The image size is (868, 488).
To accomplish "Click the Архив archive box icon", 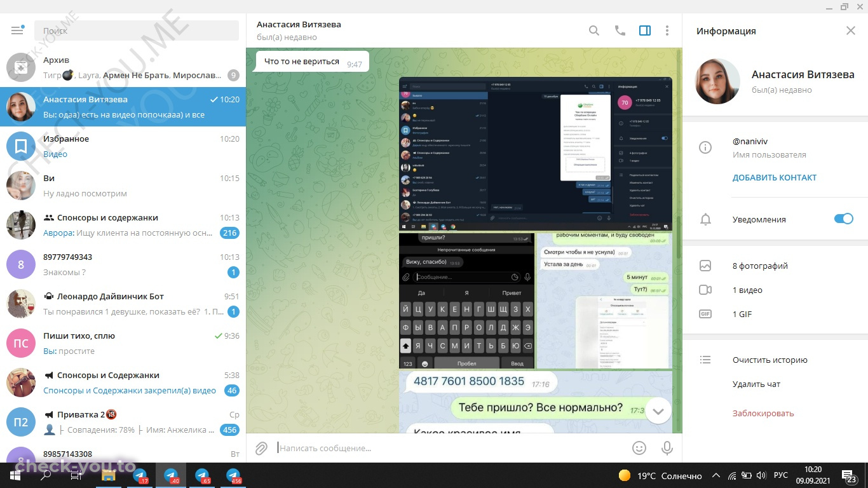I will click(21, 67).
